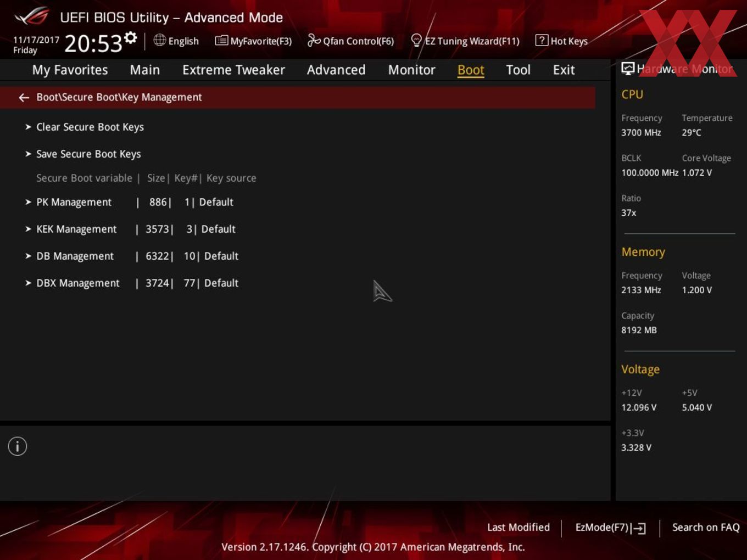Click the DBX key count 77
Viewport: 747px width, 560px height.
(189, 283)
